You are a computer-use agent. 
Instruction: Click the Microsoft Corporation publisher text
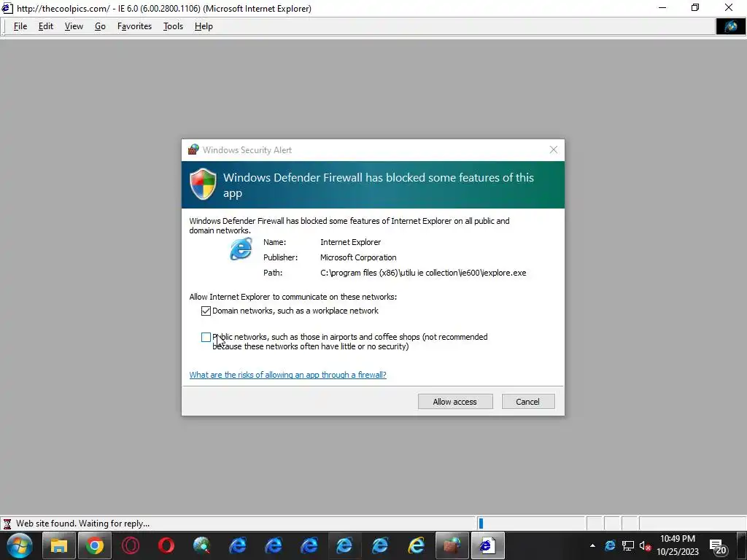tap(358, 257)
